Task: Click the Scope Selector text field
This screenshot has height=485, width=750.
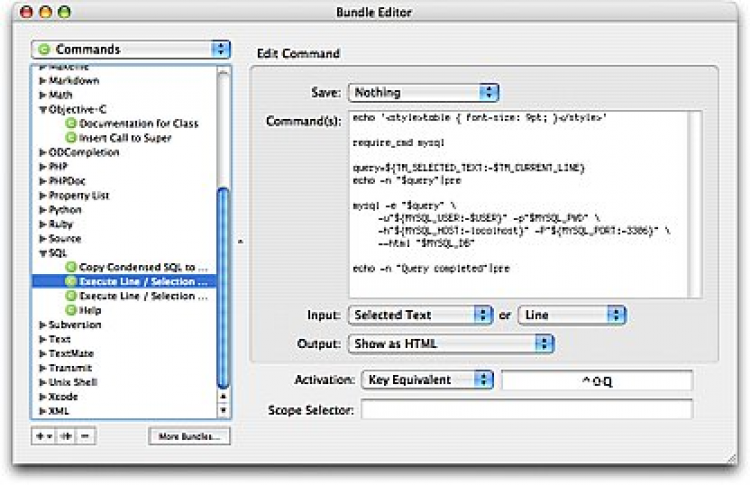Action: tap(526, 410)
